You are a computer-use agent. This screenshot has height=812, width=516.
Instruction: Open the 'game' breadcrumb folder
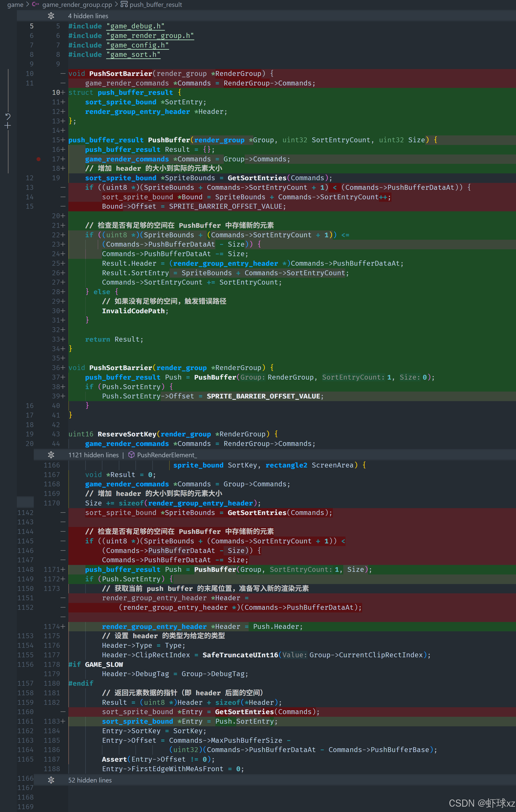tap(15, 4)
